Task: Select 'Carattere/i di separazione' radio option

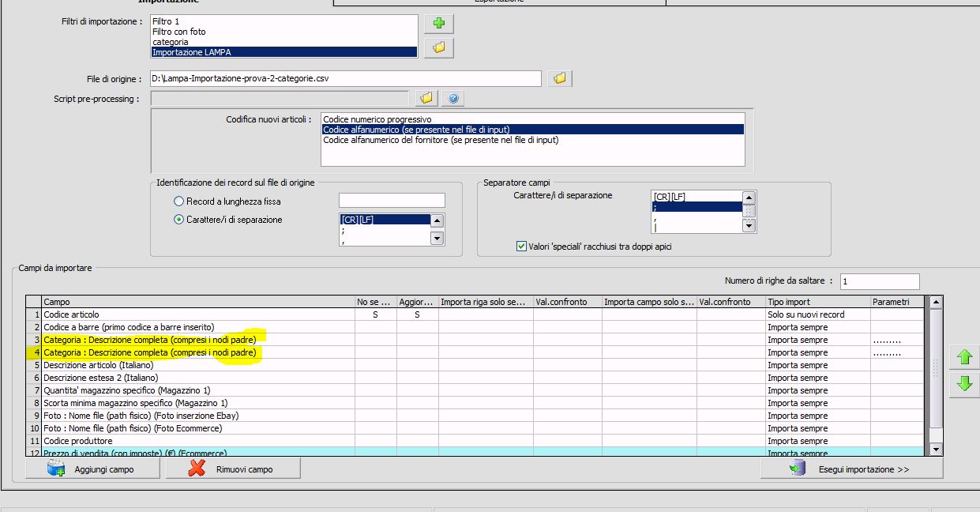Action: [x=178, y=220]
